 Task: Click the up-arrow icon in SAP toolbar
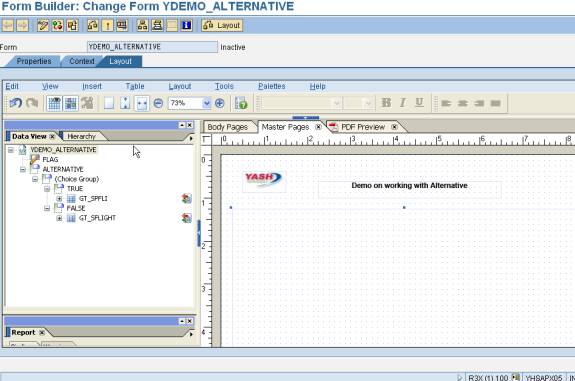(x=107, y=25)
